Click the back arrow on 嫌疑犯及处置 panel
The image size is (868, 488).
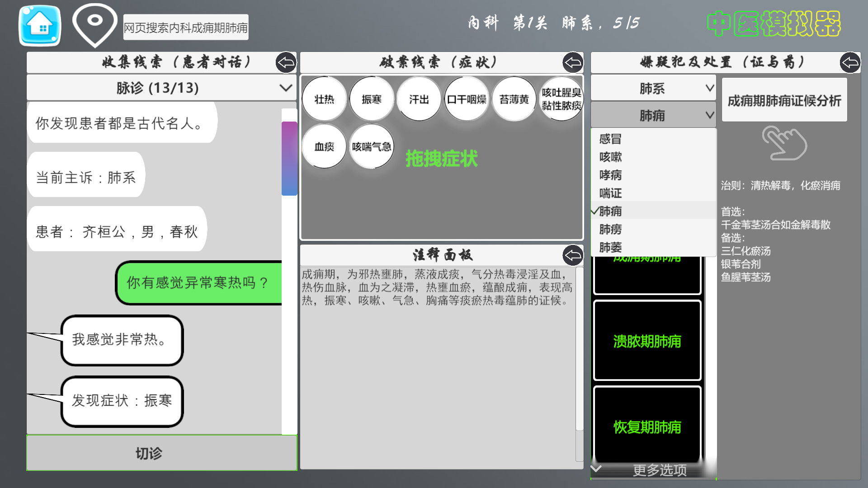point(852,63)
